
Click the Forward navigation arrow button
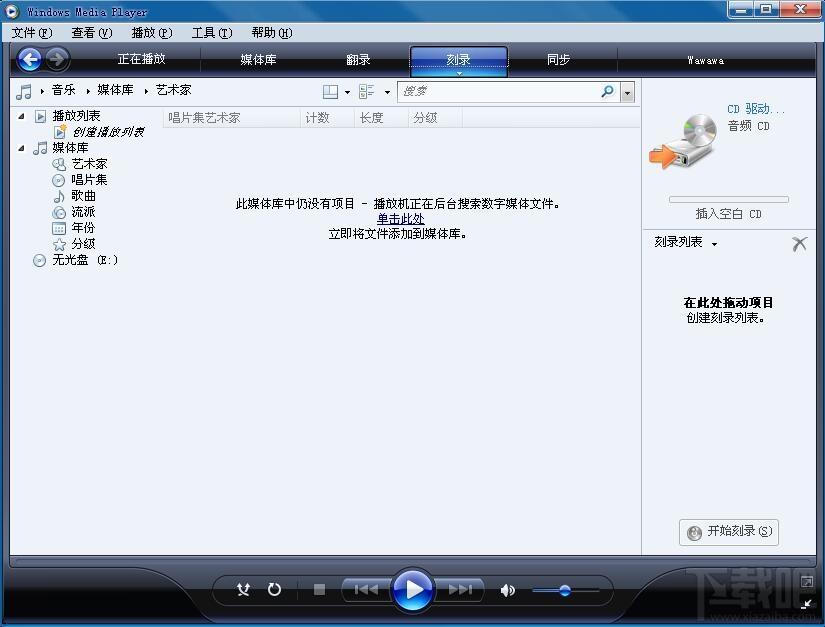pyautogui.click(x=57, y=59)
